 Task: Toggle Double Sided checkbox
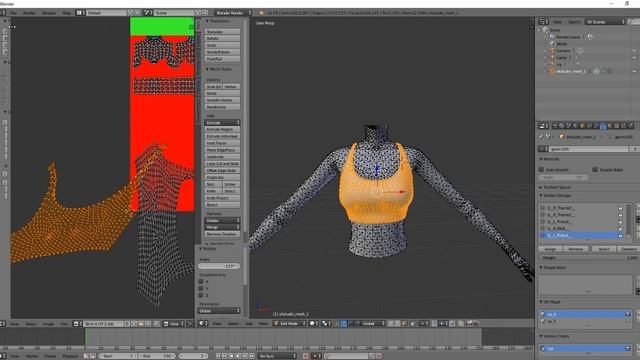[x=595, y=169]
